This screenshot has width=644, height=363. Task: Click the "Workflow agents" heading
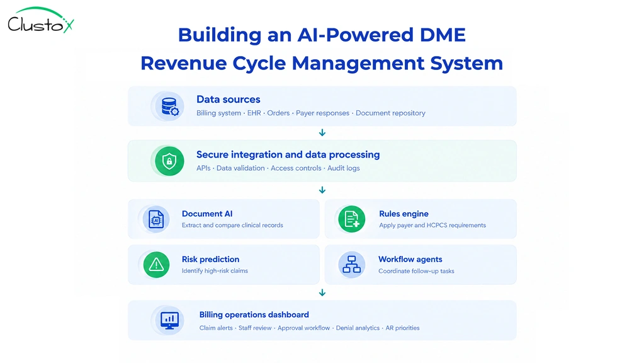pos(410,260)
